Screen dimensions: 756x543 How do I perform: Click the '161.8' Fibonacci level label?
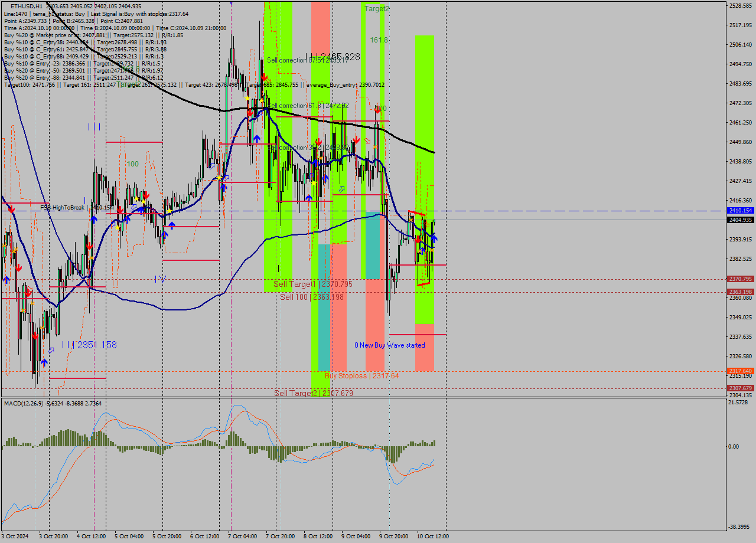pos(379,40)
